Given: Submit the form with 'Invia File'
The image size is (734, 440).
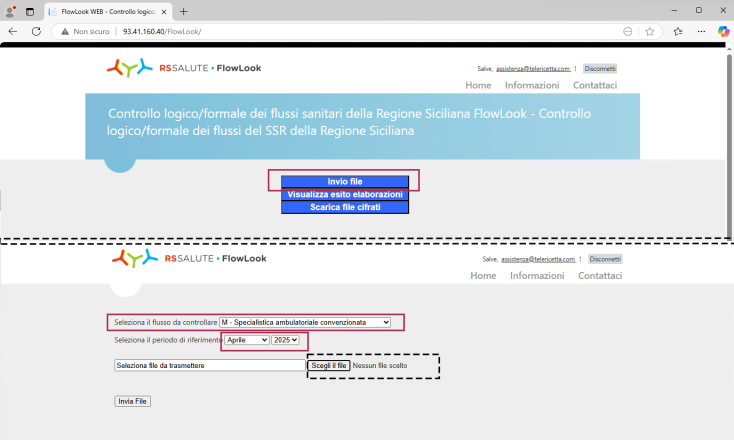Looking at the screenshot, I should [x=132, y=401].
